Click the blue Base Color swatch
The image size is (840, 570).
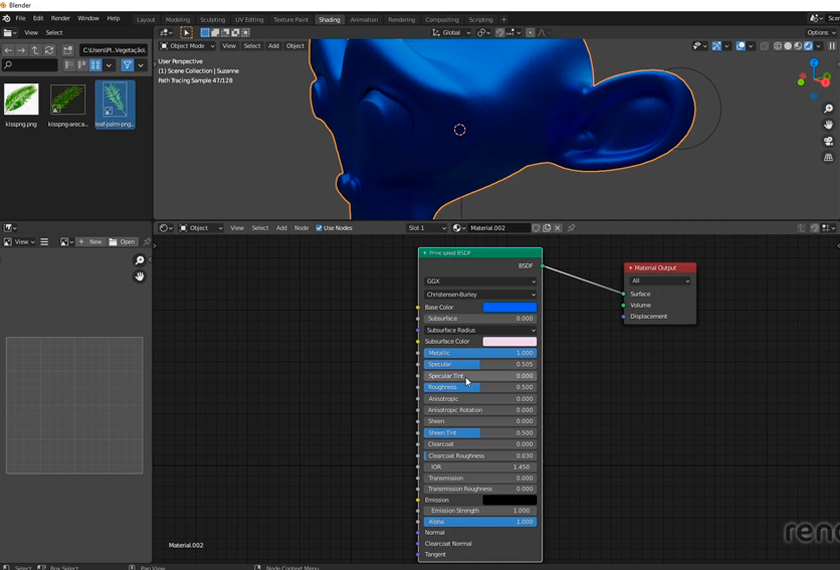509,307
